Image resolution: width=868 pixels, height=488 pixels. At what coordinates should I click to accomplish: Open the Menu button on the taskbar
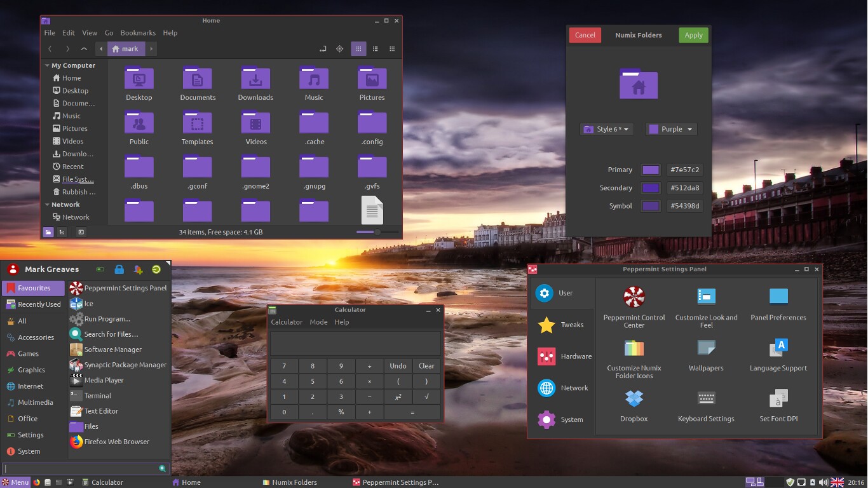(15, 482)
